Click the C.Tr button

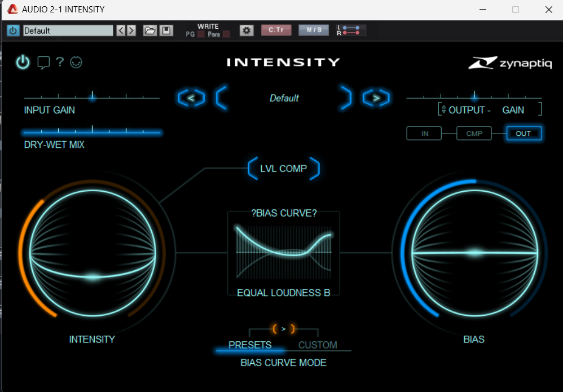(x=276, y=30)
